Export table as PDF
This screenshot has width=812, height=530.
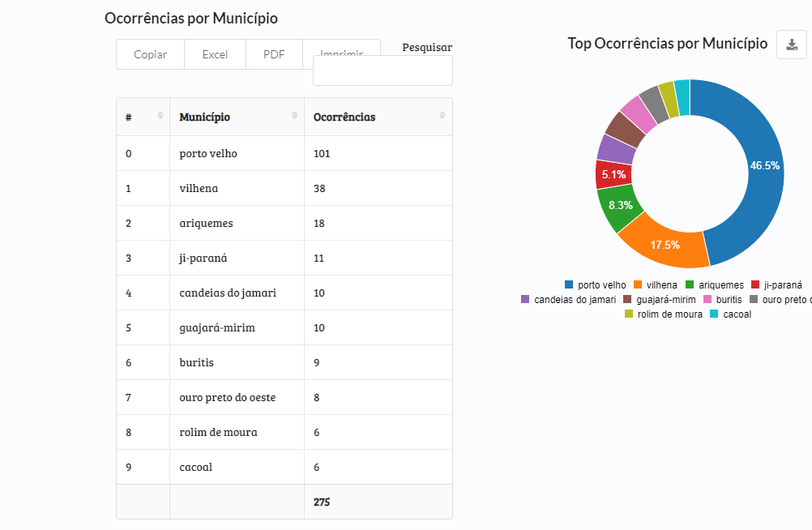pyautogui.click(x=274, y=54)
